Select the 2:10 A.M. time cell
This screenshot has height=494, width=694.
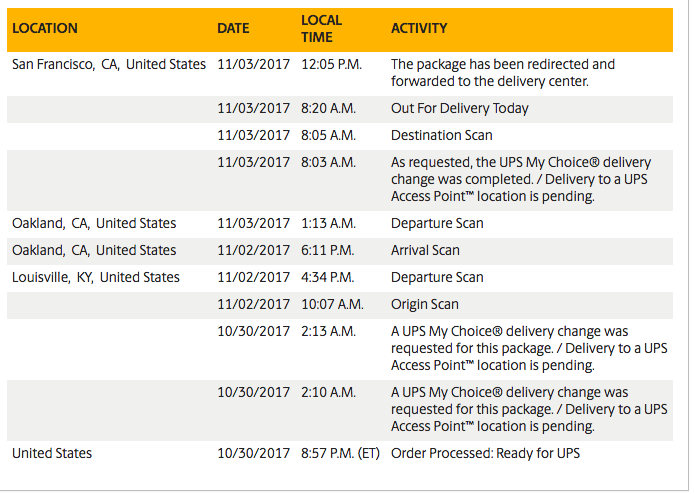(x=328, y=393)
